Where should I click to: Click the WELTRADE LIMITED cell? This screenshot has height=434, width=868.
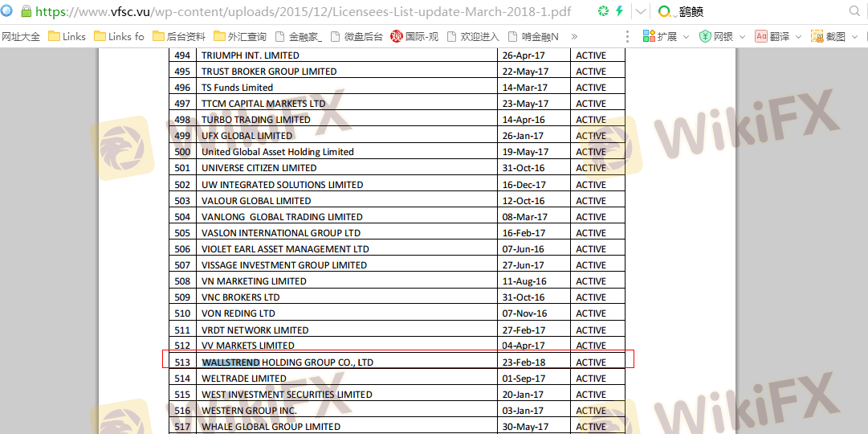[347, 379]
